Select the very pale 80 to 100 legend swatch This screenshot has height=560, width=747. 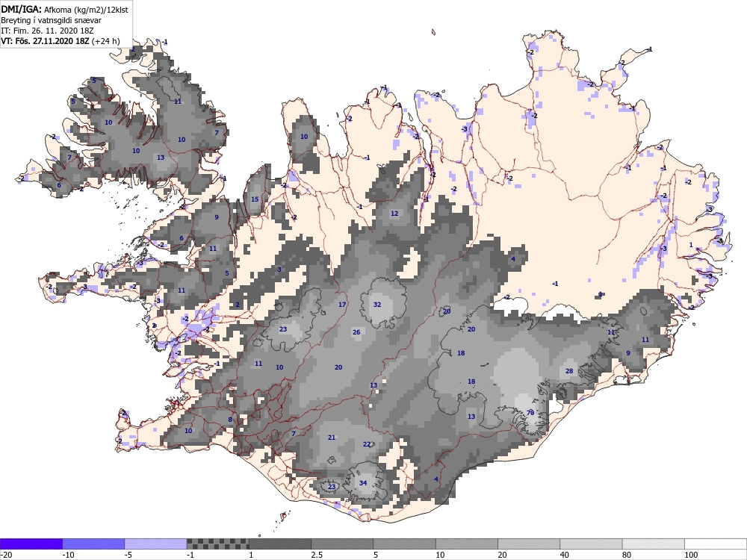tap(654, 544)
